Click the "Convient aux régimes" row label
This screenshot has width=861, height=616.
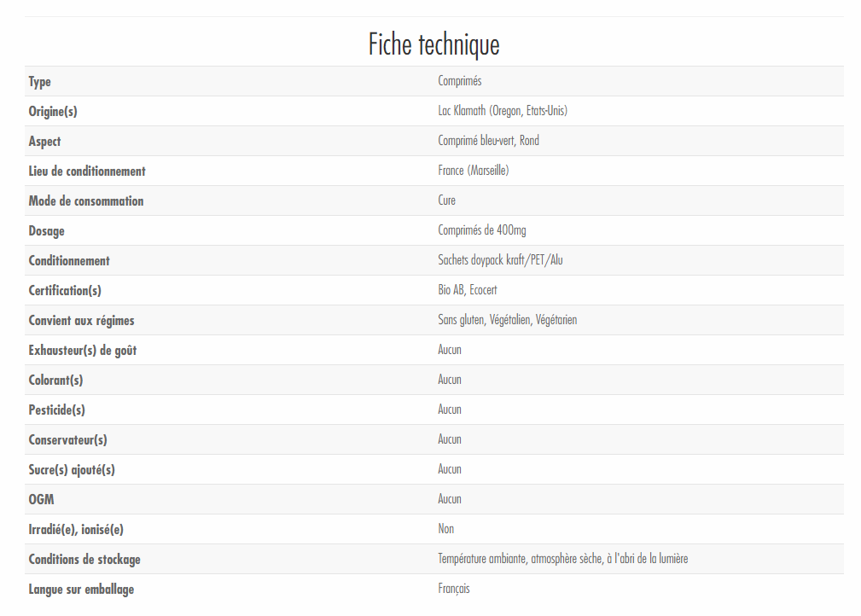81,320
